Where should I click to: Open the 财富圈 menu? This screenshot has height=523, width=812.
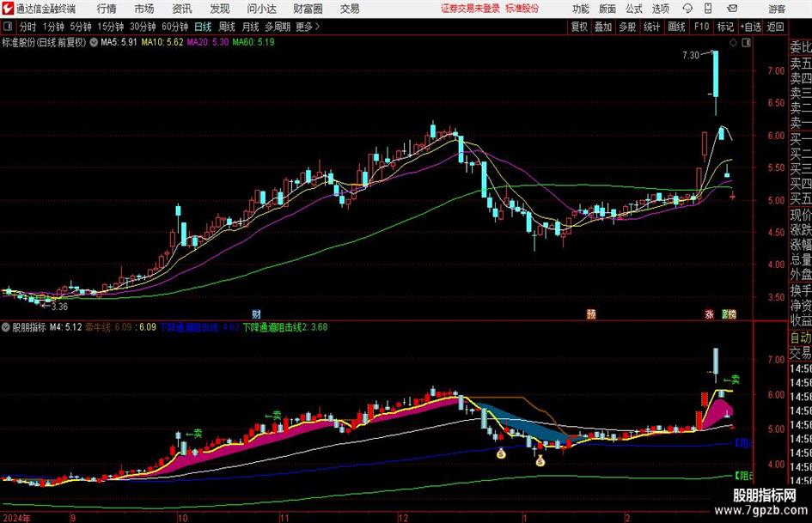[308, 9]
